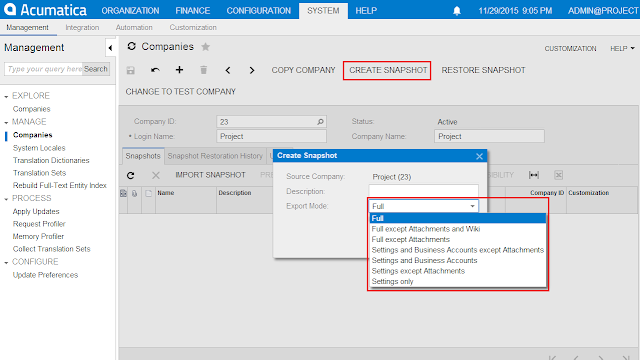640x360 pixels.
Task: Collapse the EXPLORE section
Action: (6, 96)
